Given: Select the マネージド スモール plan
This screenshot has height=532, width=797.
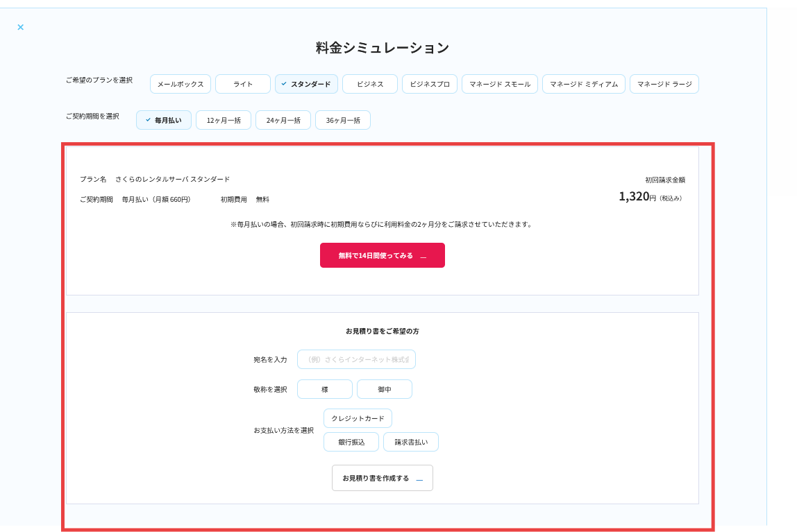Looking at the screenshot, I should coord(499,83).
